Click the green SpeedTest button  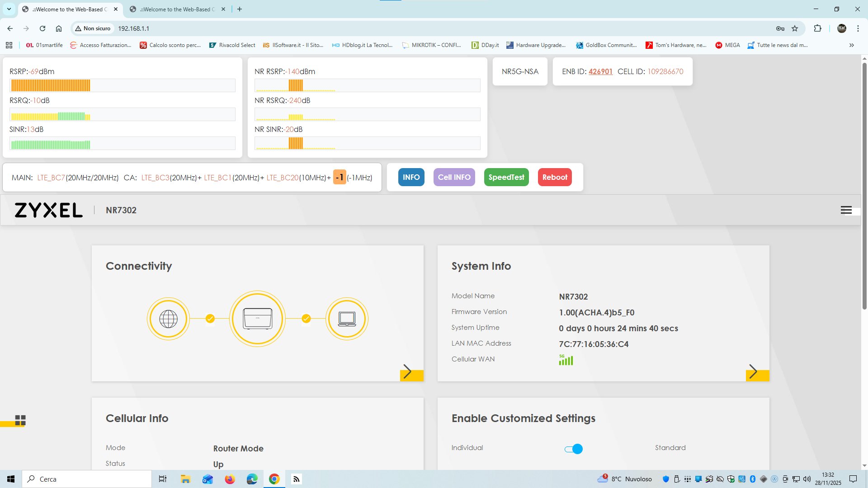[506, 177]
